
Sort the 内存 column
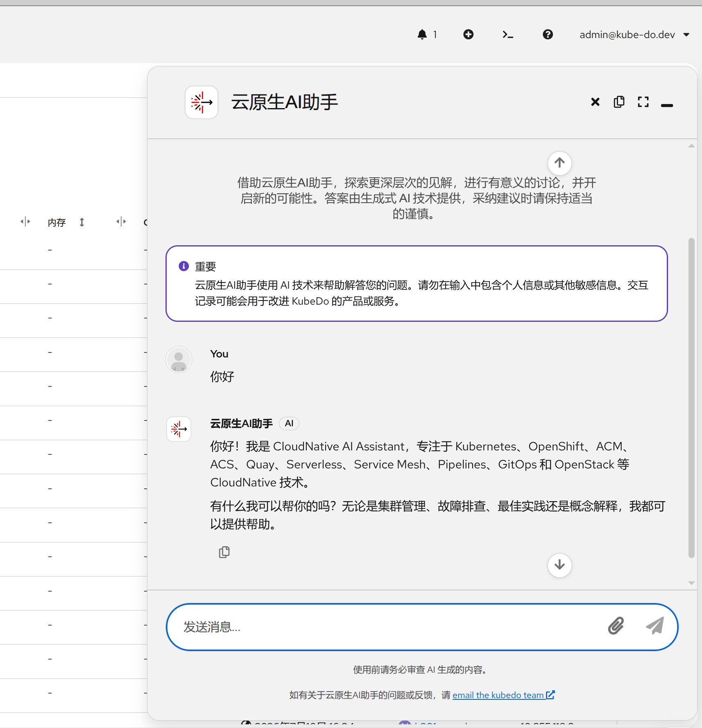tap(82, 222)
